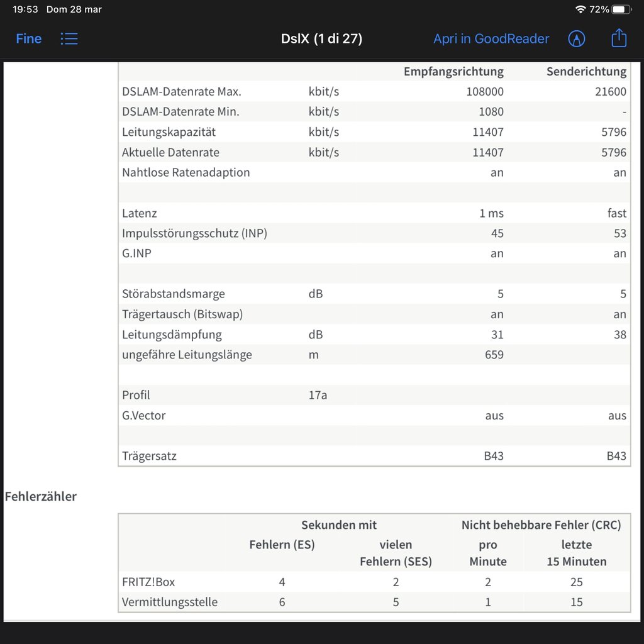
Task: Open the Share sheet icon
Action: 619,38
